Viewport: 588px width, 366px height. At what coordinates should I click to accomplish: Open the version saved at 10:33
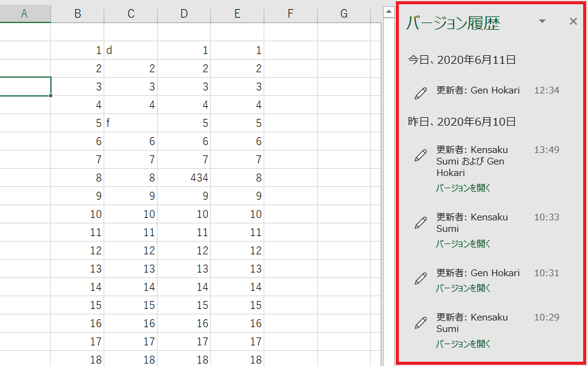(x=463, y=243)
